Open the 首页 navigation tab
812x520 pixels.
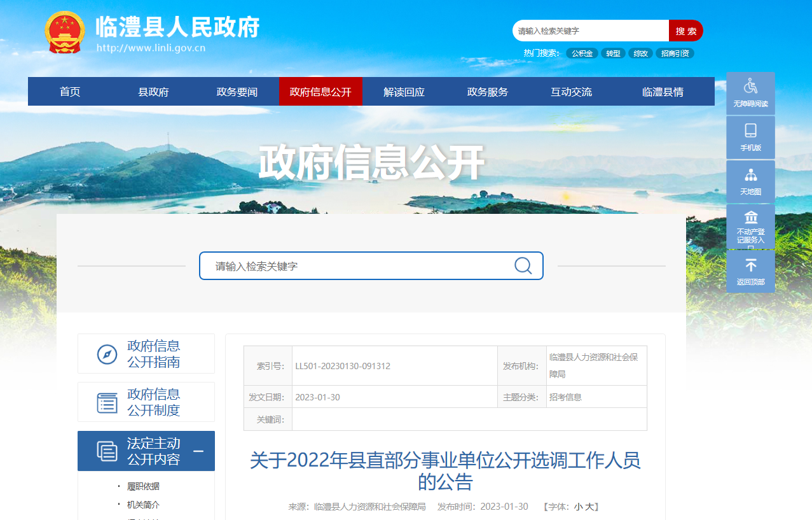point(70,92)
